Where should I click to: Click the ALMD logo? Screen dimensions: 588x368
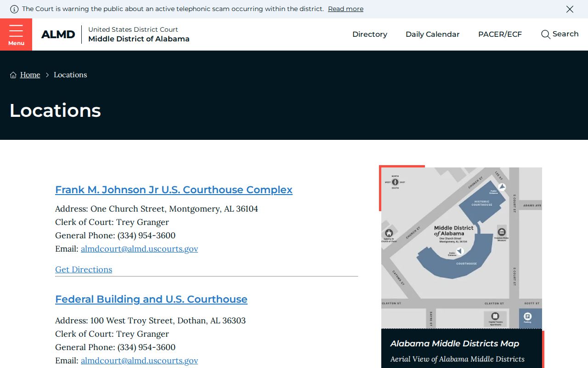[58, 34]
